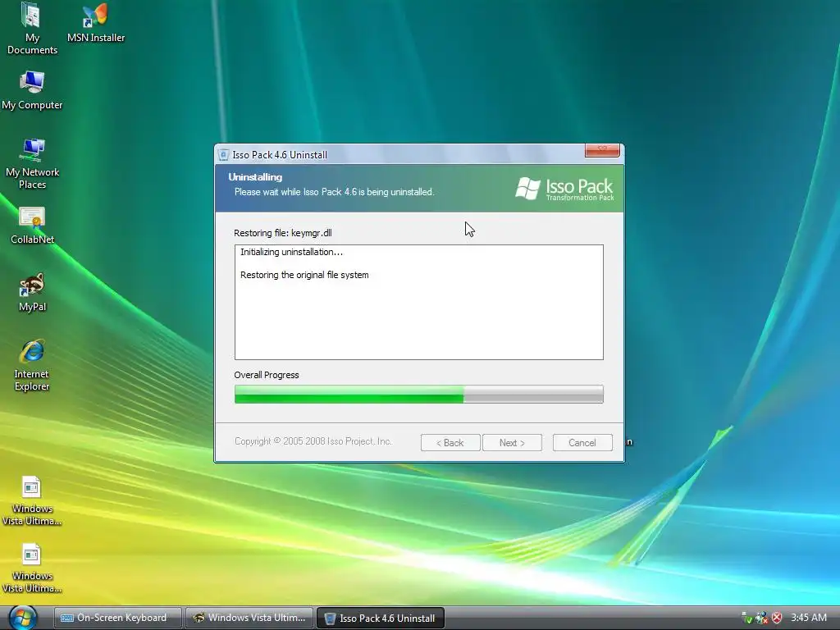Select the My Computer desktop icon
The height and width of the screenshot is (630, 840).
pos(32,90)
